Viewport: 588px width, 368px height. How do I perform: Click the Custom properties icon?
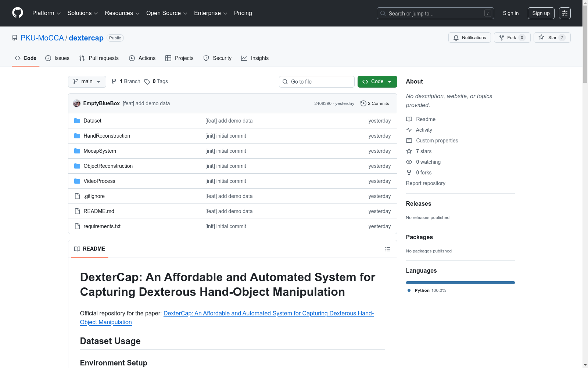409,141
